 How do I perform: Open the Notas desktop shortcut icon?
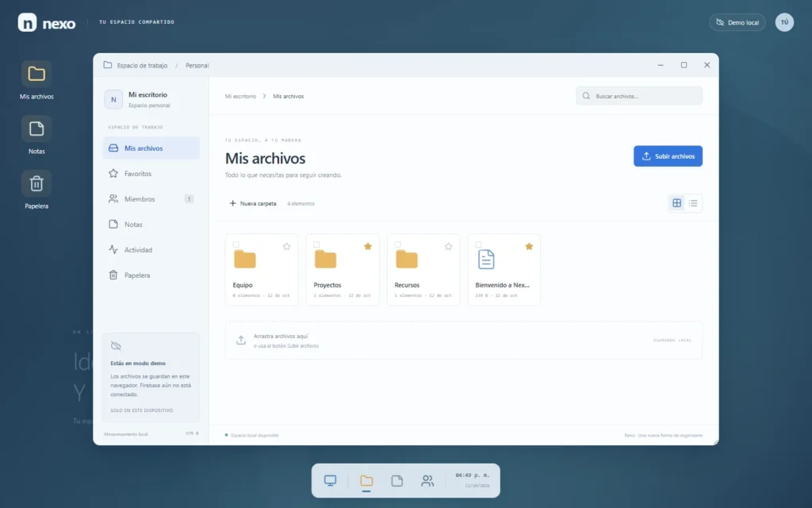click(x=36, y=129)
